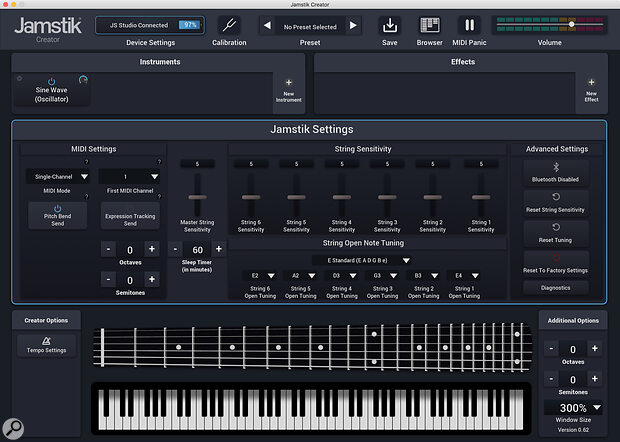Screen dimensions: 620x442
Task: Click the guitar fretboard display
Action: tap(312, 347)
